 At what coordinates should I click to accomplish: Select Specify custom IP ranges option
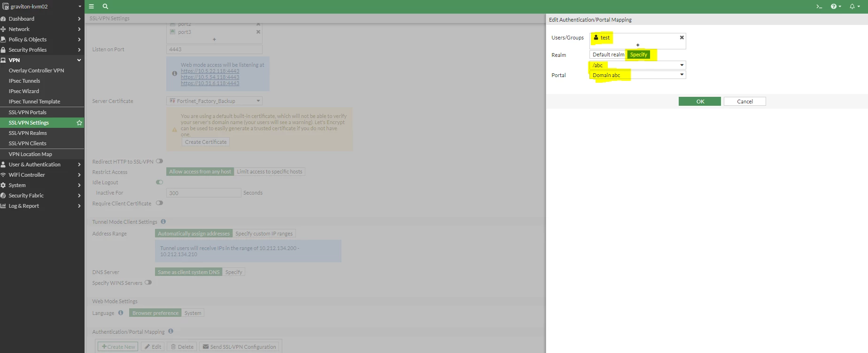[264, 234]
